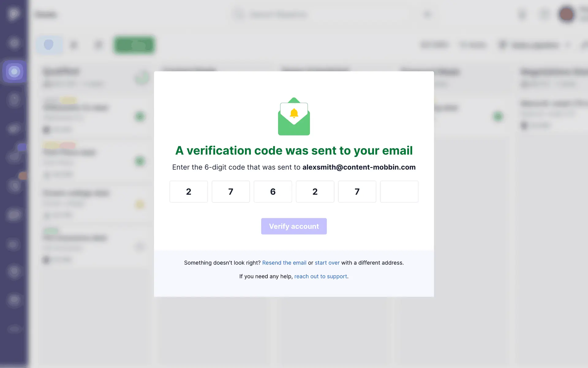Screen dimensions: 588x368
Task: Open the reach out to support link
Action: [x=321, y=276]
